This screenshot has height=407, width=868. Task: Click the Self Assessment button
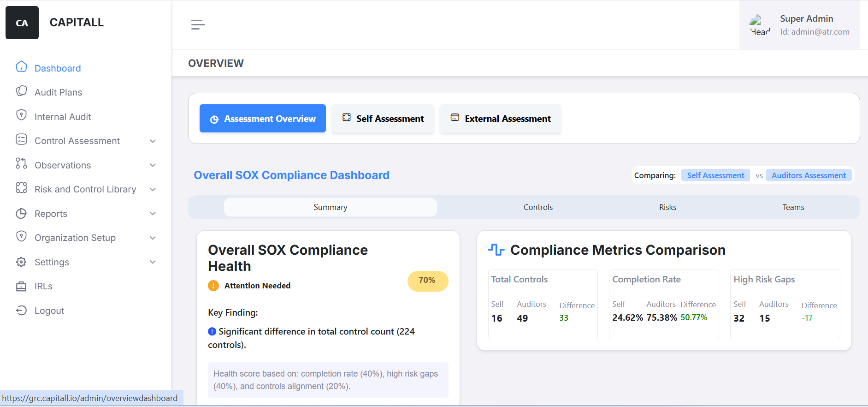point(383,119)
